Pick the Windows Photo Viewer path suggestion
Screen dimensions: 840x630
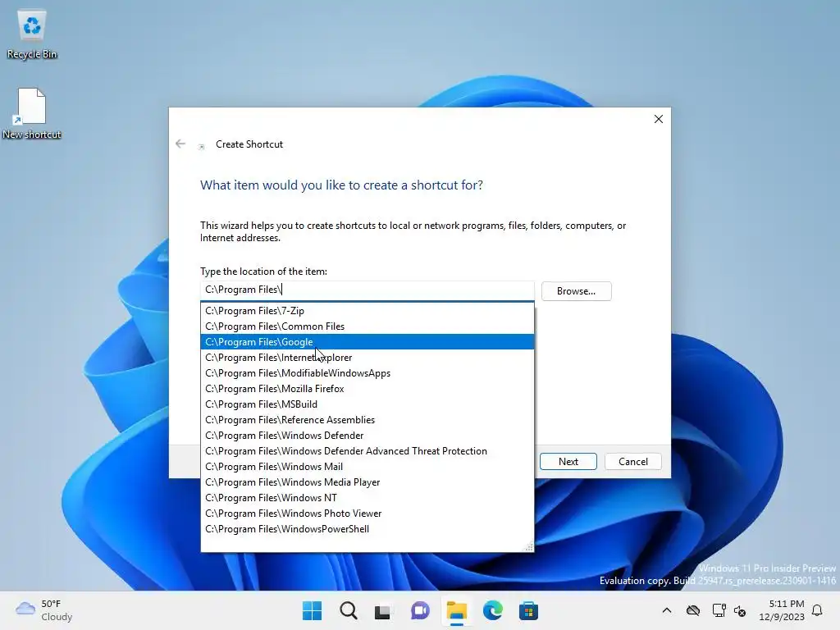[x=367, y=513]
